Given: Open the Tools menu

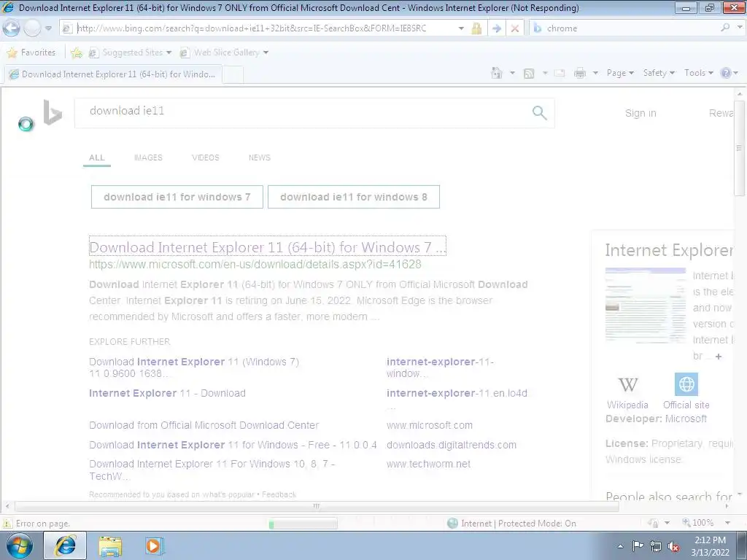Looking at the screenshot, I should [x=698, y=73].
